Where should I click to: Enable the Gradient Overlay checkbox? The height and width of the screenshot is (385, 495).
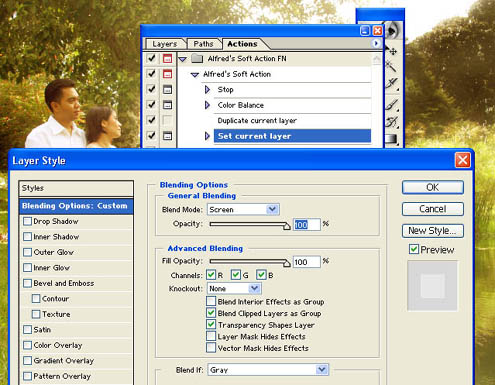(27, 361)
